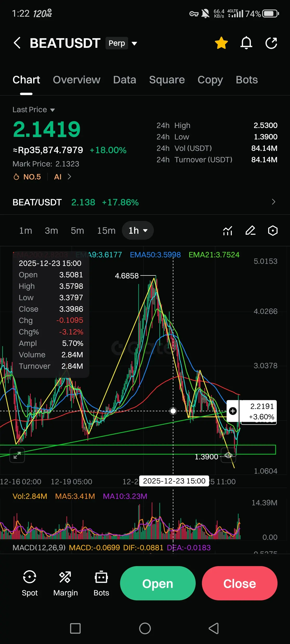
Task: Select the EMA21:3.7524 indicator label
Action: click(x=214, y=255)
